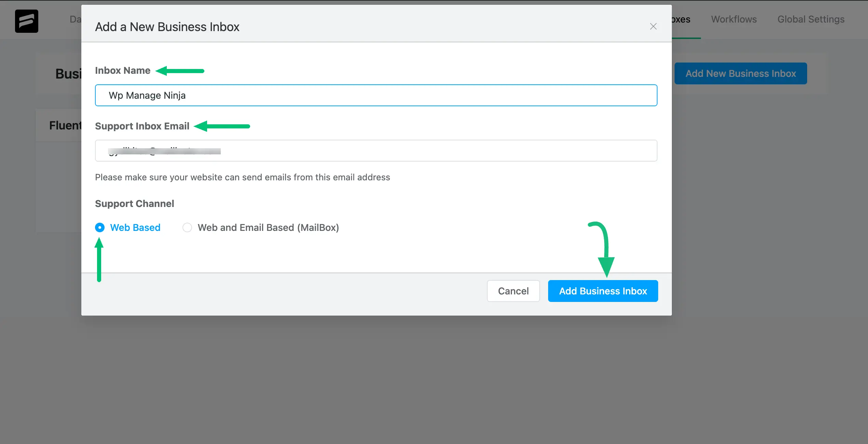Click the Support Inbox Email field
This screenshot has height=444, width=868.
pos(376,150)
